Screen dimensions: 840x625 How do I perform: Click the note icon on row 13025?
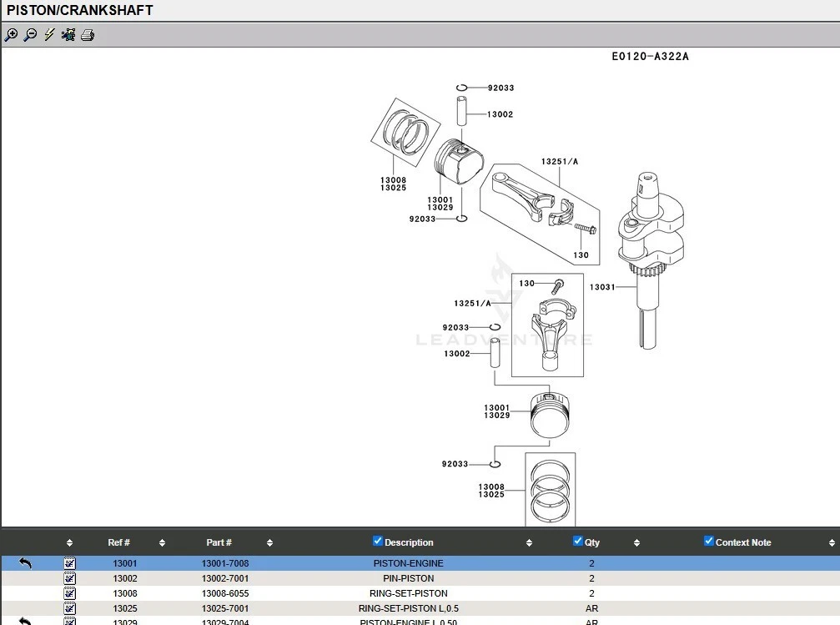pos(70,608)
